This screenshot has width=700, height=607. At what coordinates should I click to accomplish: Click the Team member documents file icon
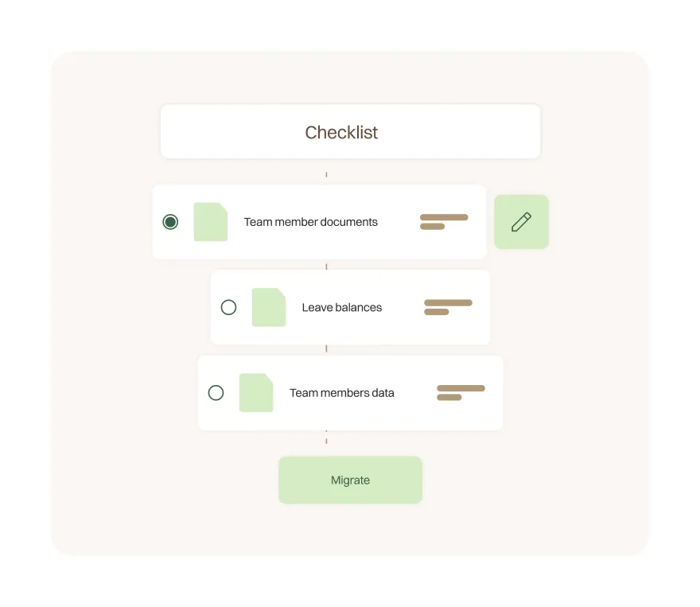pyautogui.click(x=211, y=222)
